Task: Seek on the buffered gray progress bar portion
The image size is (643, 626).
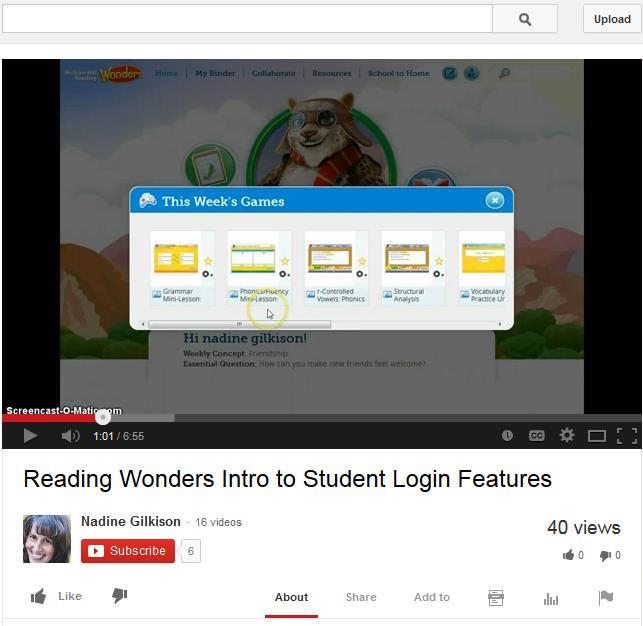Action: click(x=143, y=418)
